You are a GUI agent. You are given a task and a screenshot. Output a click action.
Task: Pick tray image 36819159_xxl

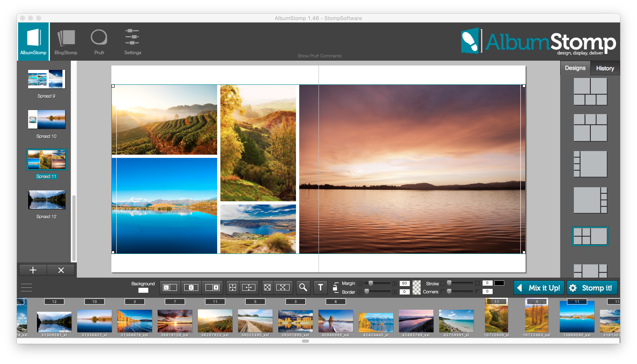pyautogui.click(x=175, y=321)
